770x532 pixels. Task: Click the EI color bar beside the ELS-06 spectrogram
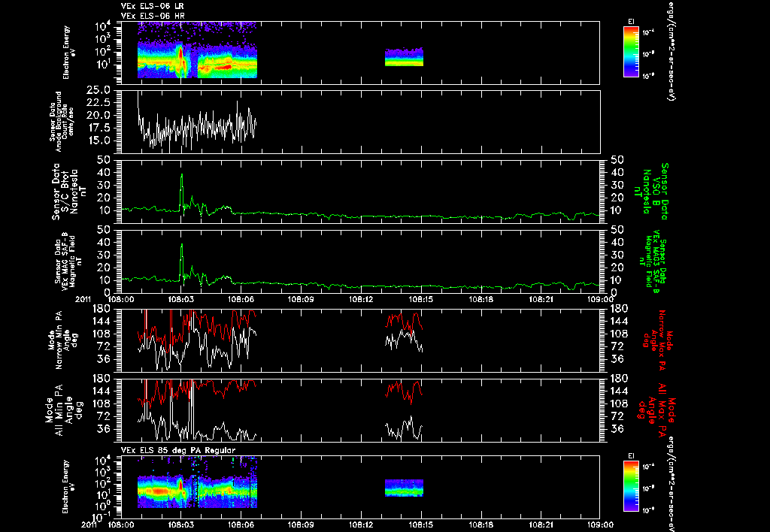pos(631,52)
